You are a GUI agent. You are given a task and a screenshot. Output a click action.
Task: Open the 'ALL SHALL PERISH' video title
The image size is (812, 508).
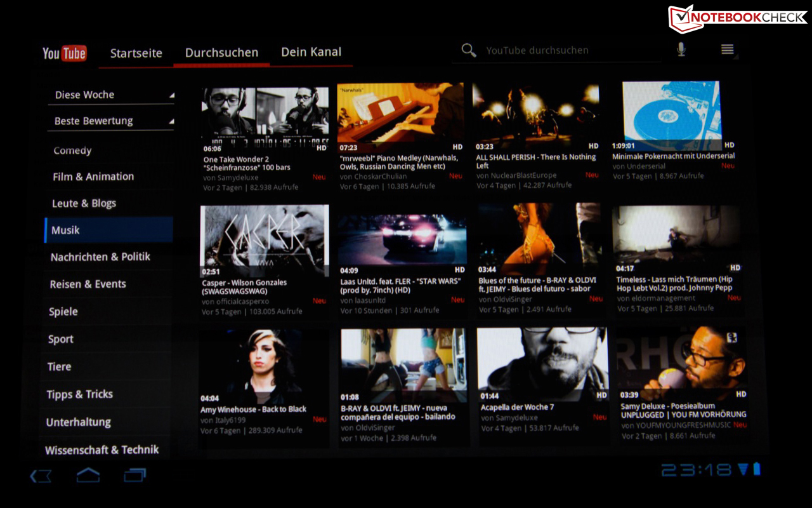(x=536, y=161)
